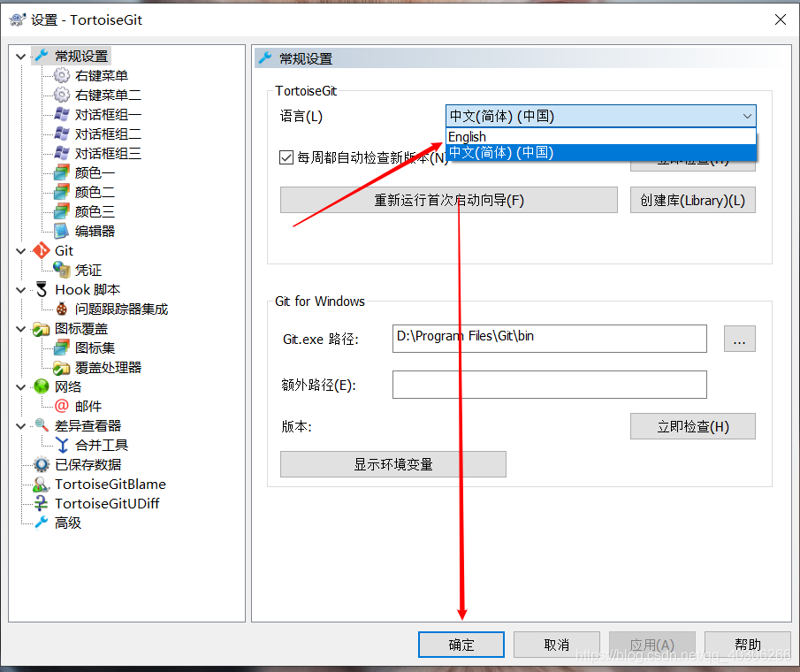Open the 语言 language dropdown arrow
The image size is (800, 672).
point(747,117)
